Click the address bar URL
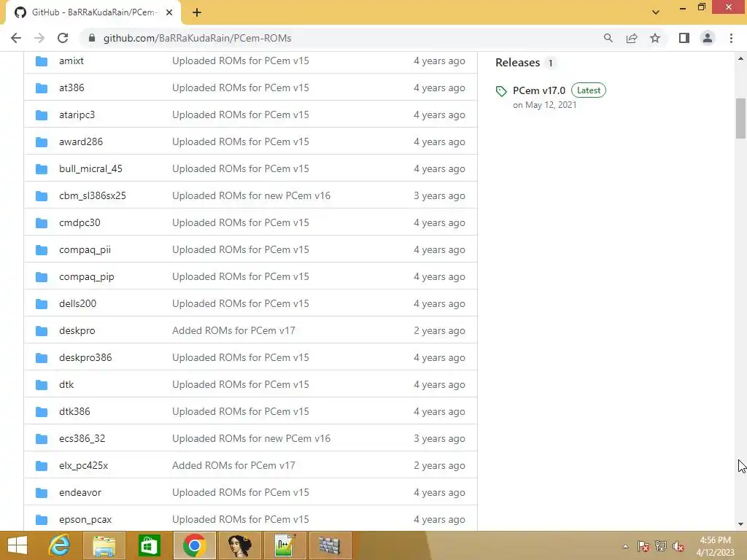The width and height of the screenshot is (747, 560). pos(197,38)
